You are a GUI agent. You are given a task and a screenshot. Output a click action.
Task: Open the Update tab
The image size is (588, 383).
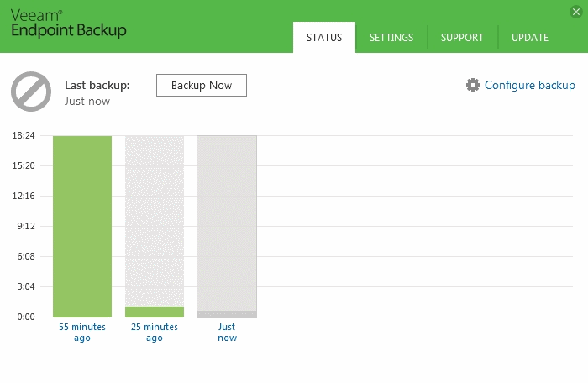coord(530,37)
